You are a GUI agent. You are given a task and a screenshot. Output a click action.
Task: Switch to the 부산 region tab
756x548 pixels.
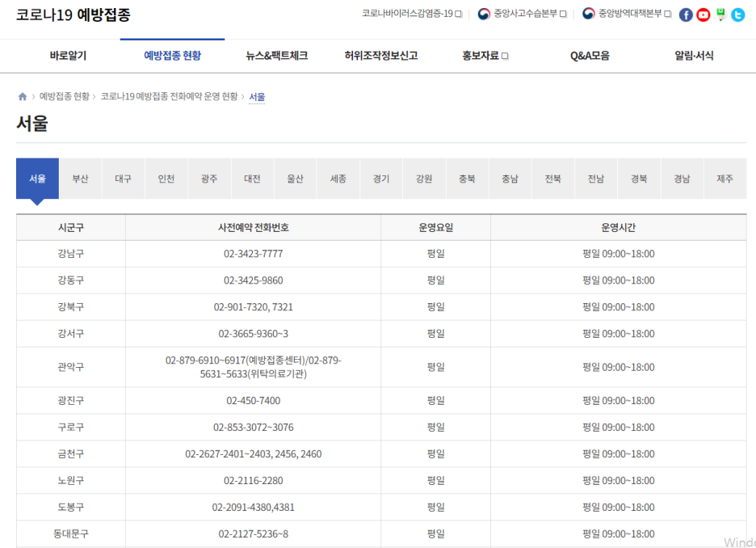(80, 179)
